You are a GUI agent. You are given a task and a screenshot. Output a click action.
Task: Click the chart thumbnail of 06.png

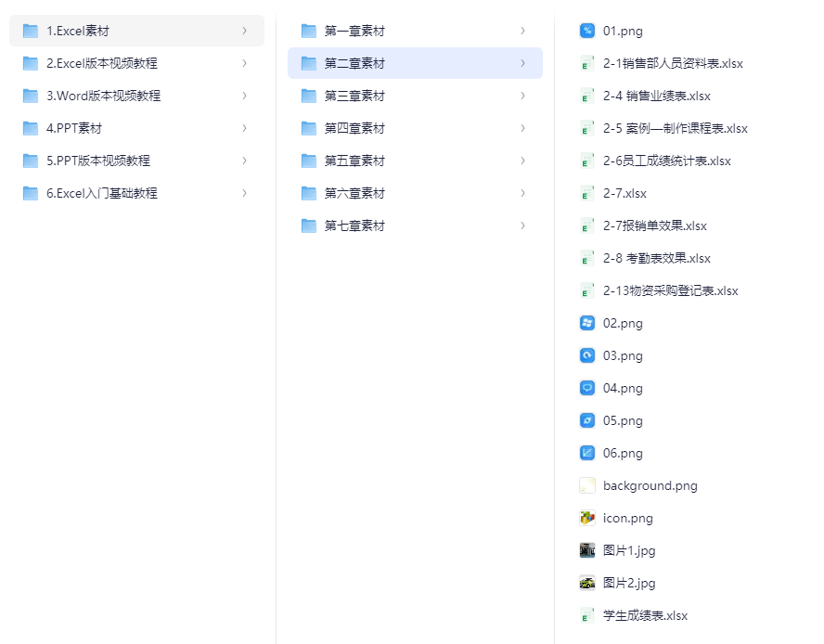pos(587,453)
